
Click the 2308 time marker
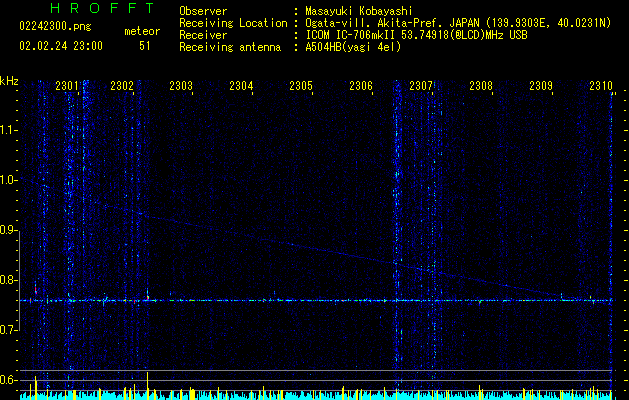click(481, 85)
